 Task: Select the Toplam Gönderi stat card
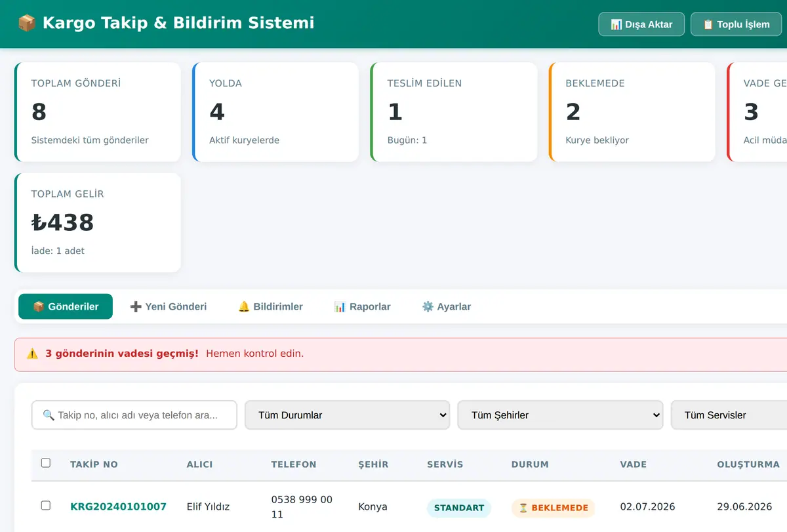coord(98,112)
